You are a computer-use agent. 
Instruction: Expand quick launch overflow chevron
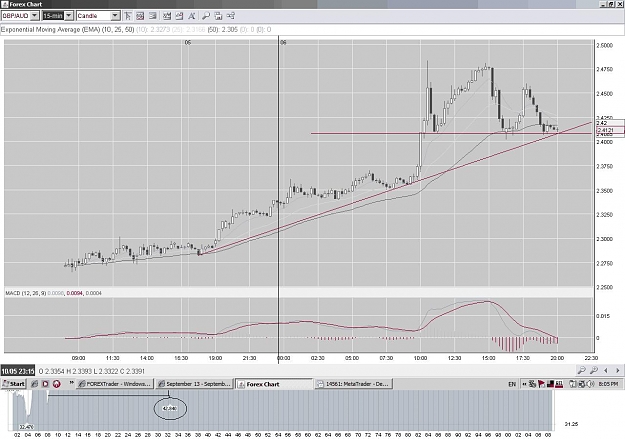[71, 383]
